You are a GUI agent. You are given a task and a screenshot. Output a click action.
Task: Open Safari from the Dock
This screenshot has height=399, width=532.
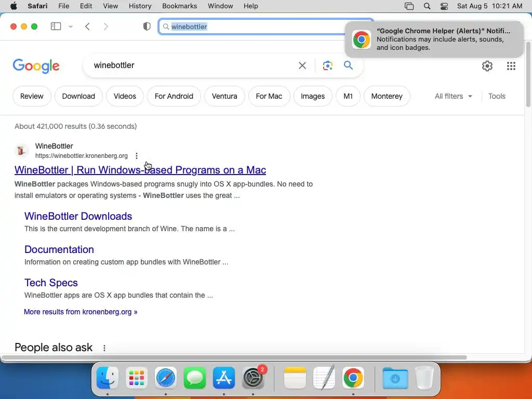(x=166, y=378)
